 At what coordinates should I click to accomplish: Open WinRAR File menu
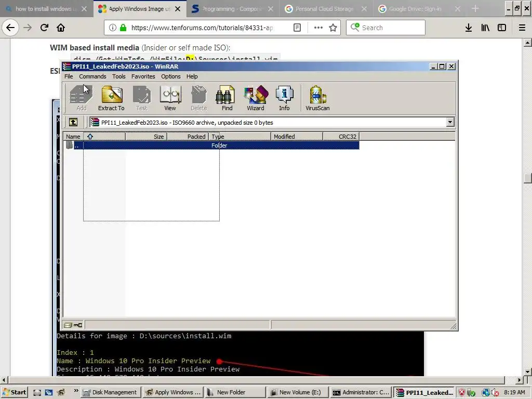coord(69,76)
